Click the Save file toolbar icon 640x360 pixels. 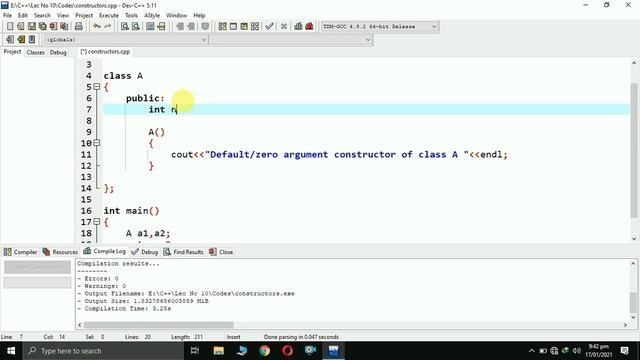(x=31, y=27)
